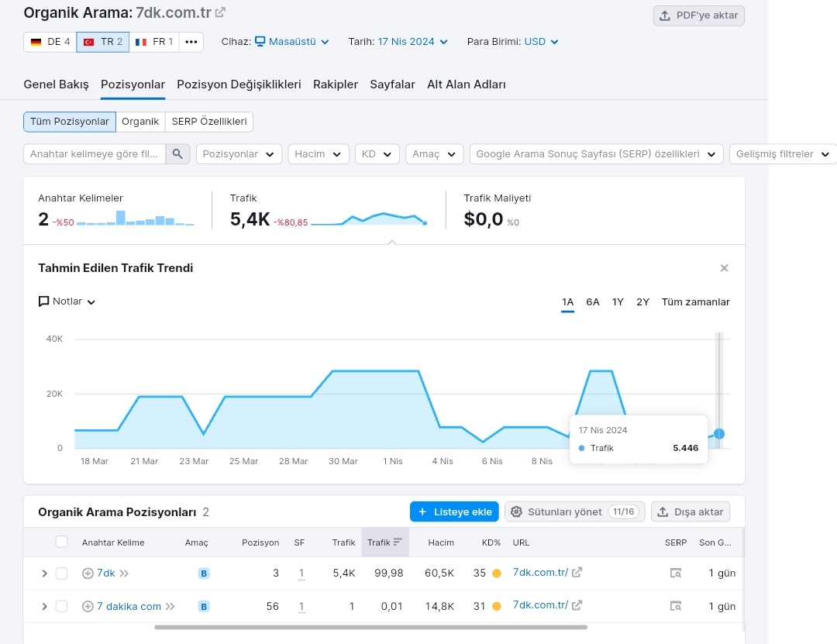Set chart range to 2Y

[x=642, y=302]
